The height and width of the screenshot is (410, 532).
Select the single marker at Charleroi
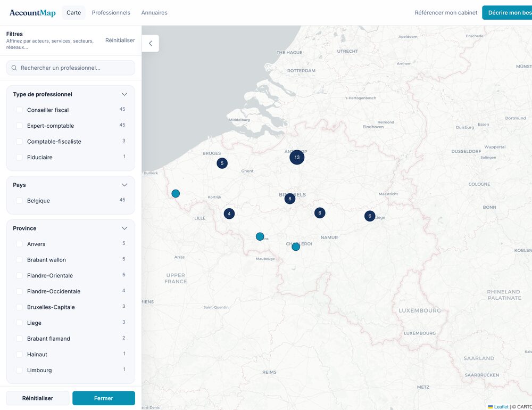[296, 247]
